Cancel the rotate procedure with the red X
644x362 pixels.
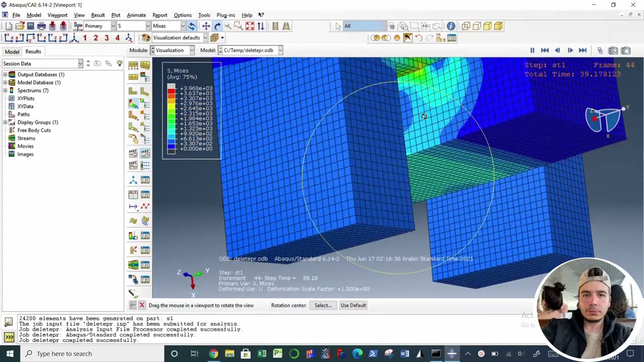click(142, 305)
